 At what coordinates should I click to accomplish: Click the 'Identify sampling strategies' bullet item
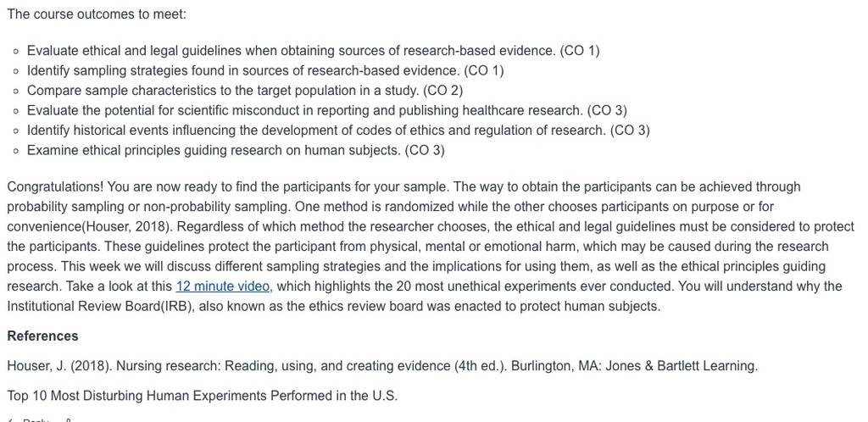pos(265,71)
